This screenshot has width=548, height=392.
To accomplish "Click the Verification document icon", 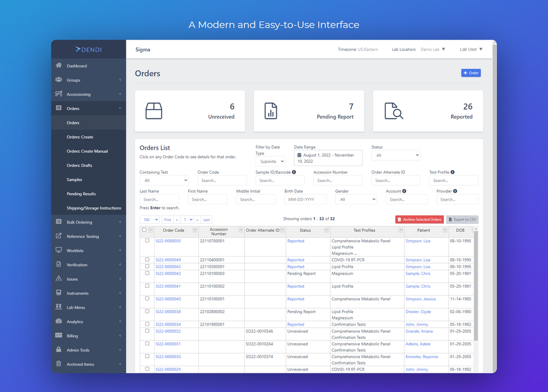I will point(59,264).
